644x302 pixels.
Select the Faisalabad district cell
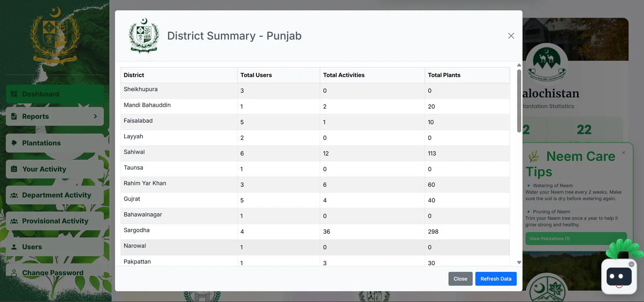179,122
